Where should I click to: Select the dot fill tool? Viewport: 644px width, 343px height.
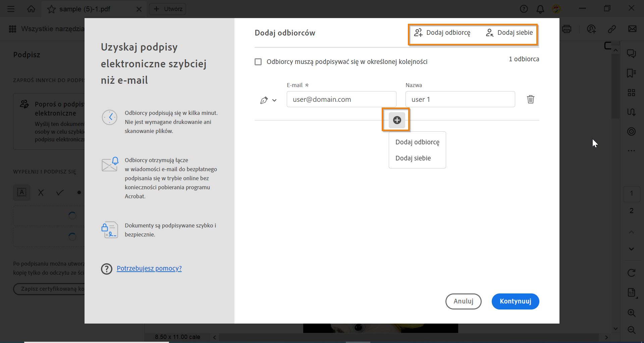click(79, 193)
